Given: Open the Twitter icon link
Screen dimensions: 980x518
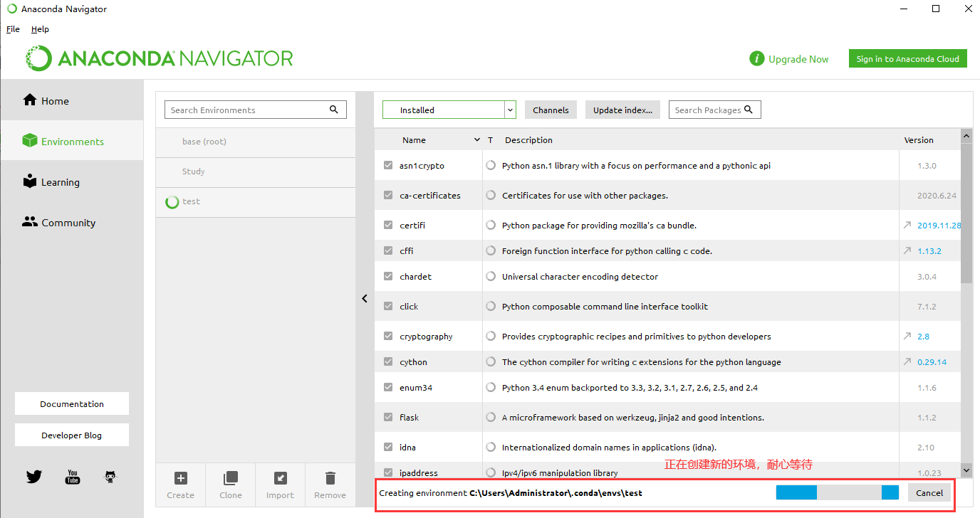Looking at the screenshot, I should (x=34, y=477).
